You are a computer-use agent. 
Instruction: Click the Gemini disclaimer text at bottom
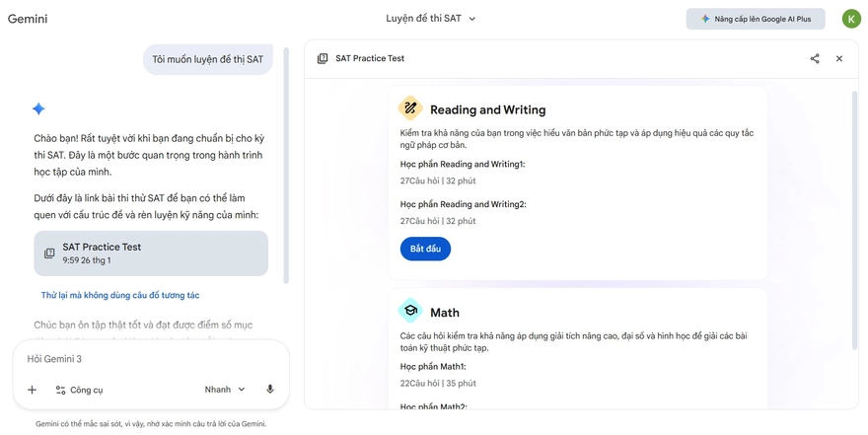[x=151, y=424]
